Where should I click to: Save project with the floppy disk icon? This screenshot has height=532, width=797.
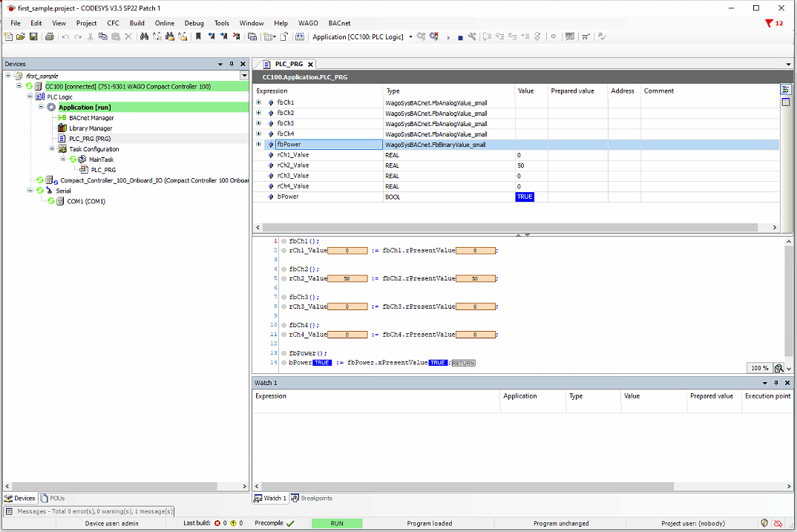tap(33, 36)
